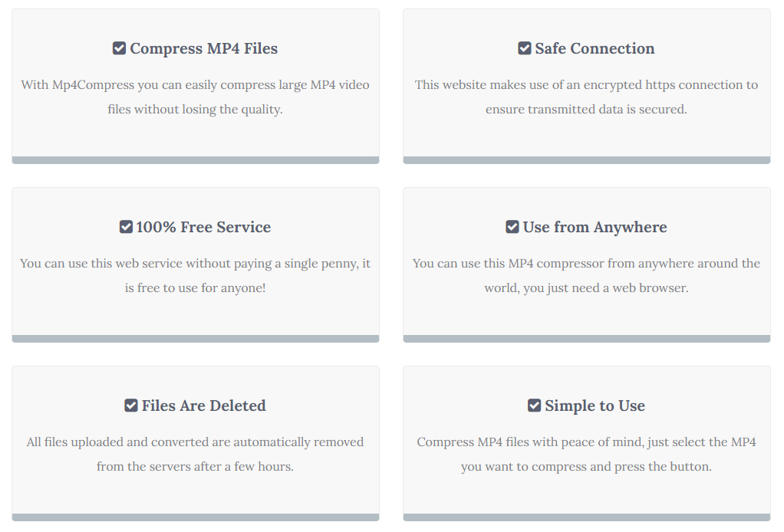Click the check icon beside Compress MP4 Files

pyautogui.click(x=119, y=48)
